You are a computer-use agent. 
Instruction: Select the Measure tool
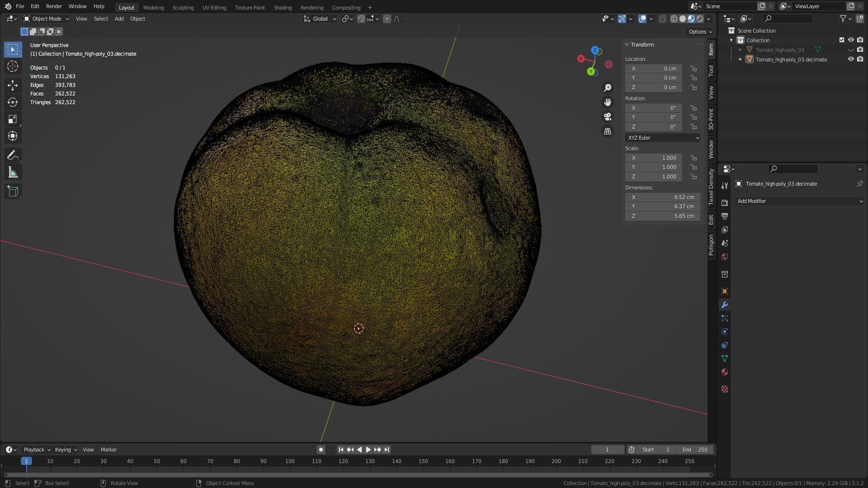pos(13,173)
